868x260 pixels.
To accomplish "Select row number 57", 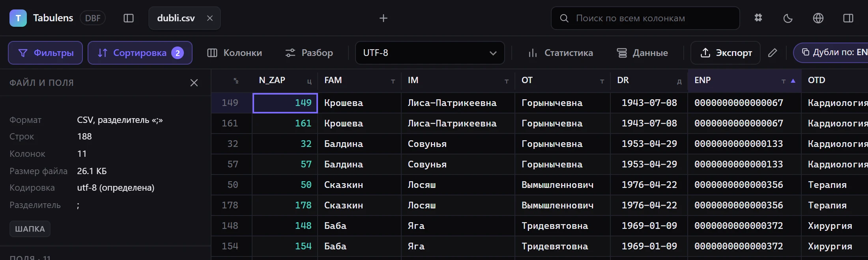I will coord(232,164).
